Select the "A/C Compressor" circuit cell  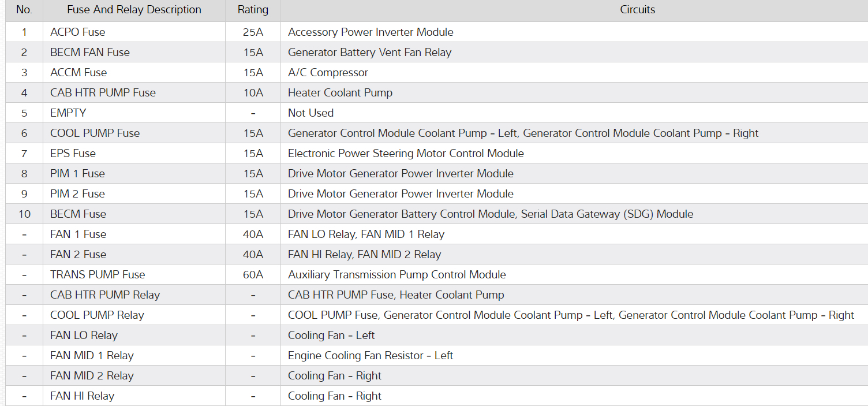click(x=328, y=72)
